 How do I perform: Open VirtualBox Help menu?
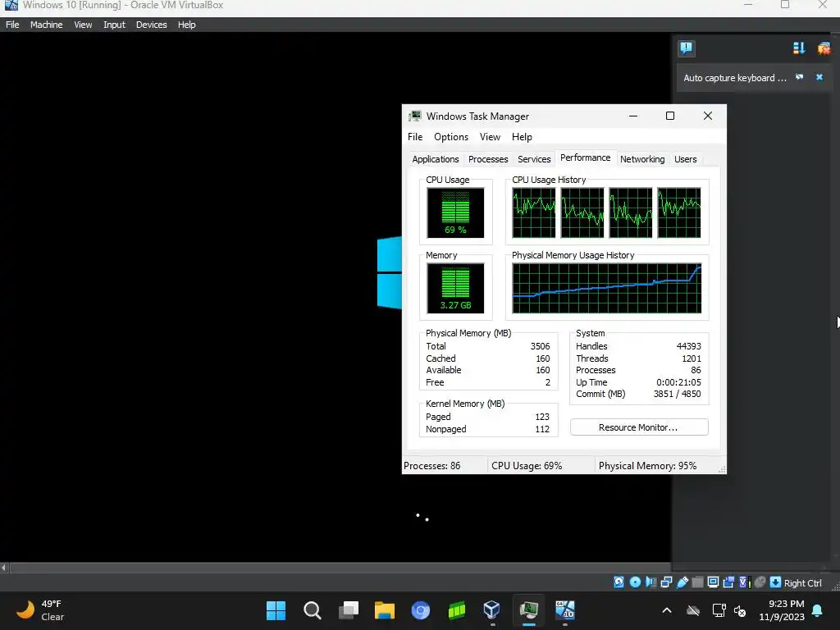[x=186, y=25]
